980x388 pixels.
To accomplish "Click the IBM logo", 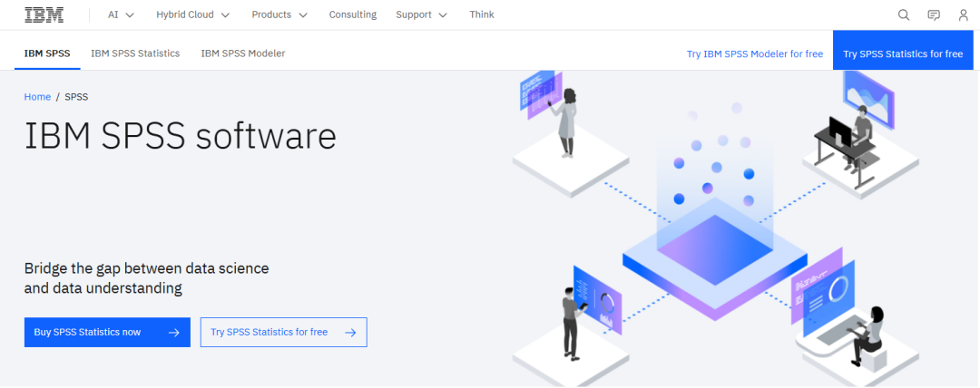I will [44, 15].
